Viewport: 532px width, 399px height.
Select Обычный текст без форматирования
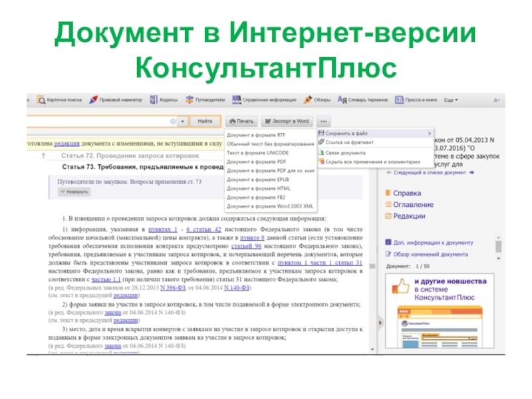click(271, 144)
